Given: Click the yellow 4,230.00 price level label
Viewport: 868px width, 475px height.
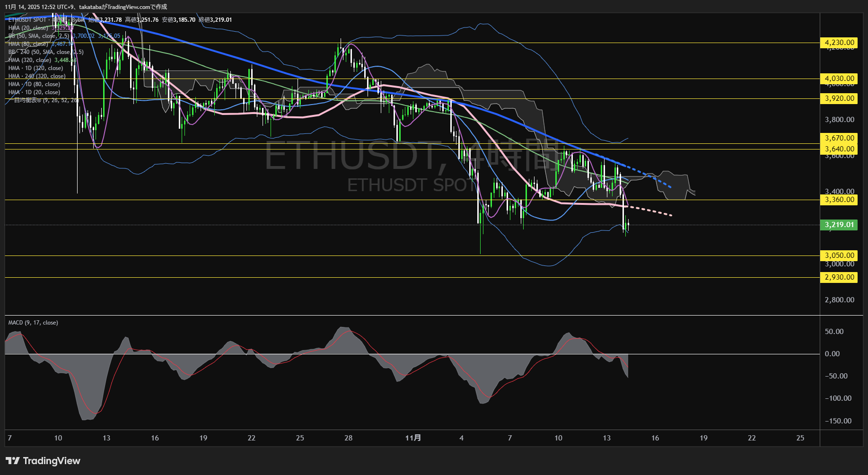Looking at the screenshot, I should click(x=838, y=43).
